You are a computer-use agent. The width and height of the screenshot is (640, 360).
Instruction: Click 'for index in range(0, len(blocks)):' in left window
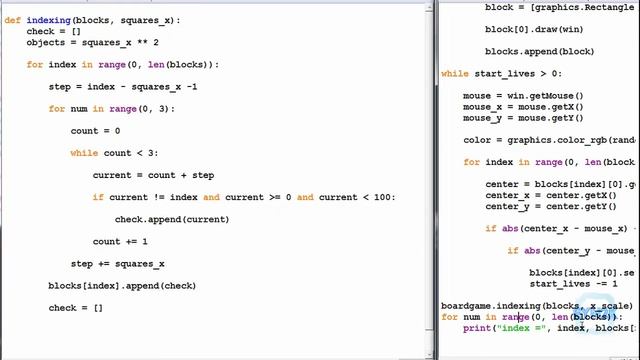(x=122, y=64)
